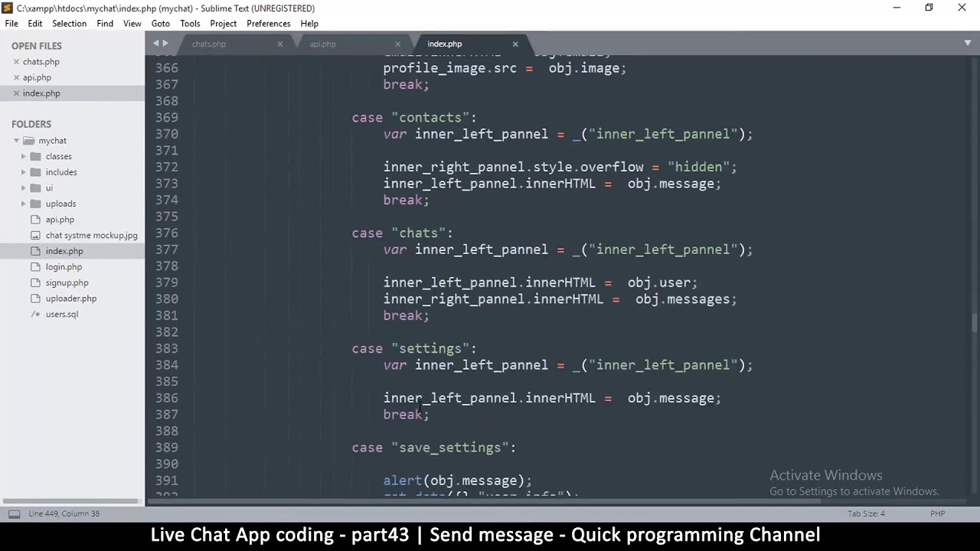The height and width of the screenshot is (551, 980).
Task: Toggle sidebar panel switcher in status bar
Action: pos(14,514)
